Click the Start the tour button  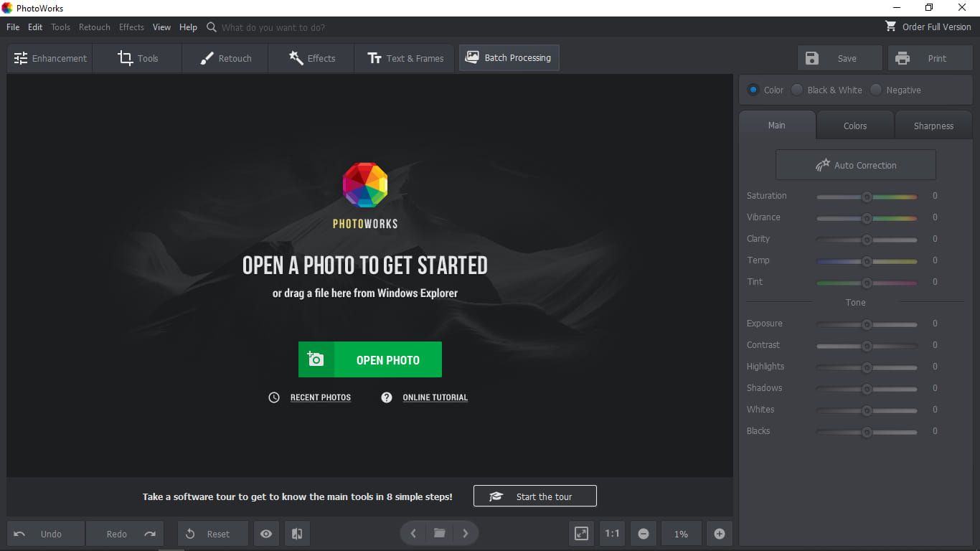pyautogui.click(x=535, y=496)
